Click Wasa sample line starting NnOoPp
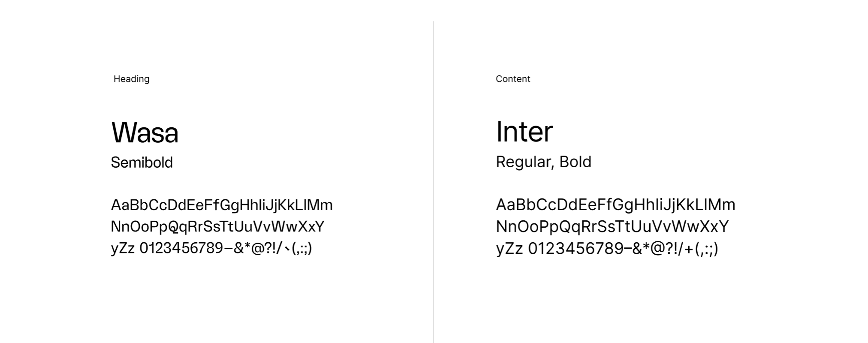This screenshot has width=868, height=343. (x=218, y=226)
